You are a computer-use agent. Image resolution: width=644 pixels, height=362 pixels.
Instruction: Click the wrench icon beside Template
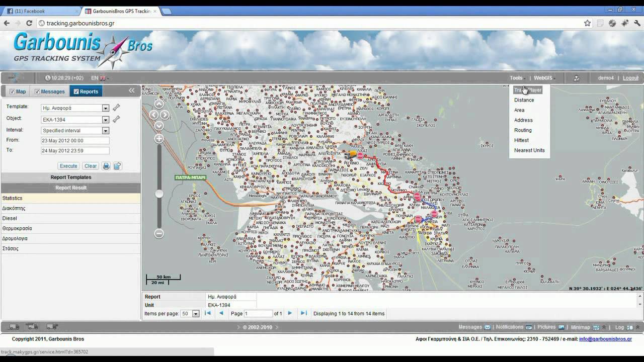116,108
